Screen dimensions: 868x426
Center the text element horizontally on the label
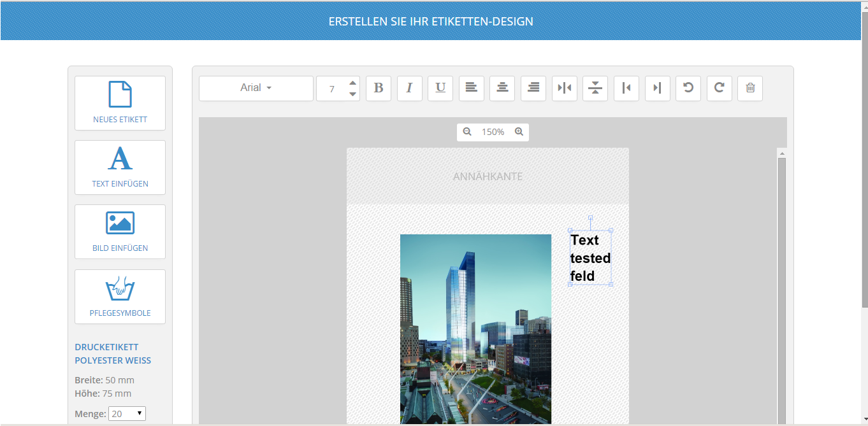pyautogui.click(x=564, y=88)
